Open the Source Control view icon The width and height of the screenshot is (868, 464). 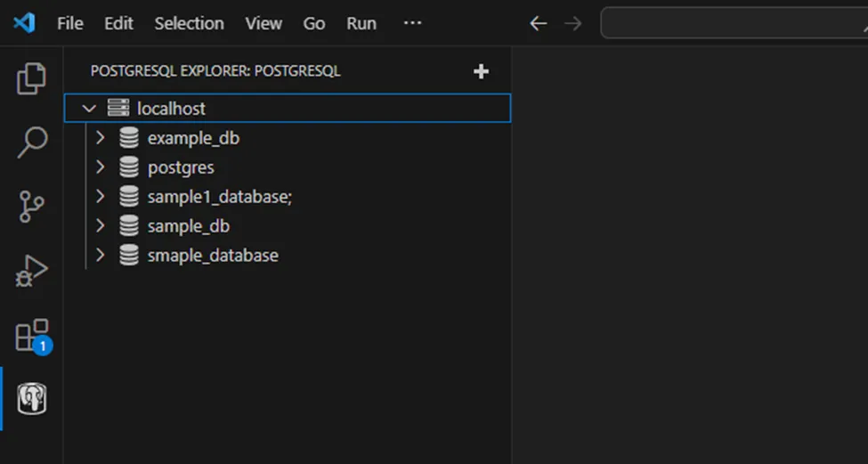point(32,207)
